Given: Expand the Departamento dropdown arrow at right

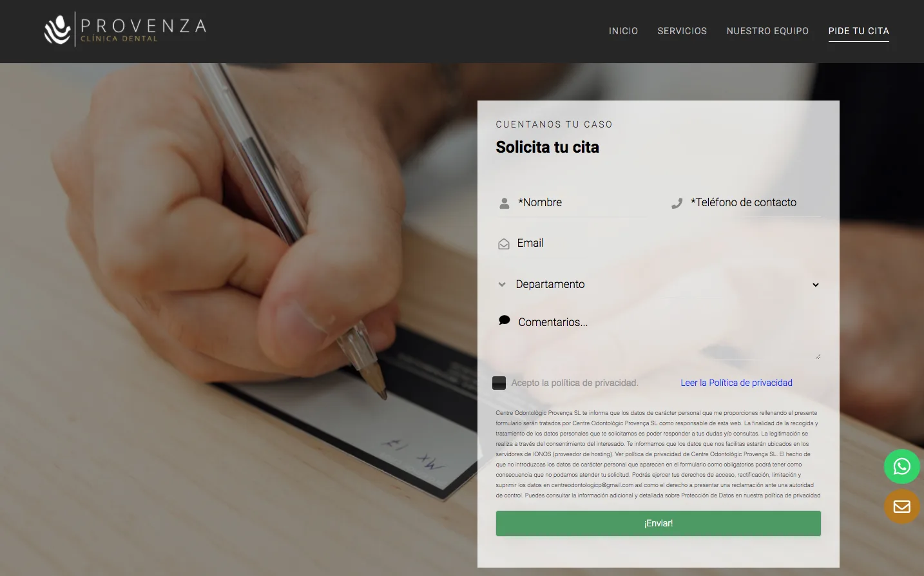Looking at the screenshot, I should pyautogui.click(x=815, y=285).
